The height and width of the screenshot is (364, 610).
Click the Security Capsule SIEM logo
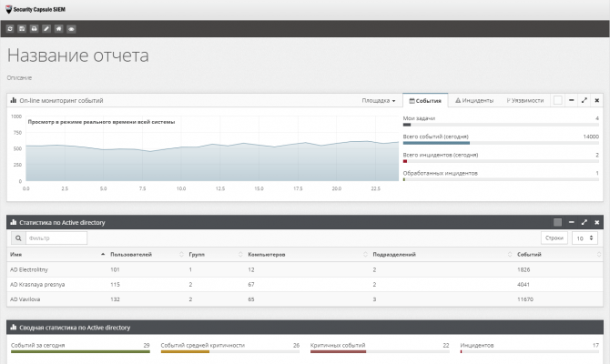point(36,9)
